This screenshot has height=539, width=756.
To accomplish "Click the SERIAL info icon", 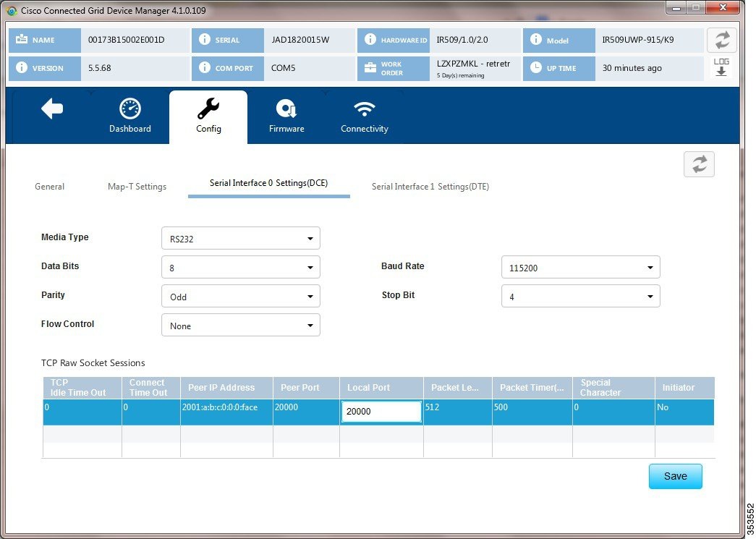I will tap(205, 40).
